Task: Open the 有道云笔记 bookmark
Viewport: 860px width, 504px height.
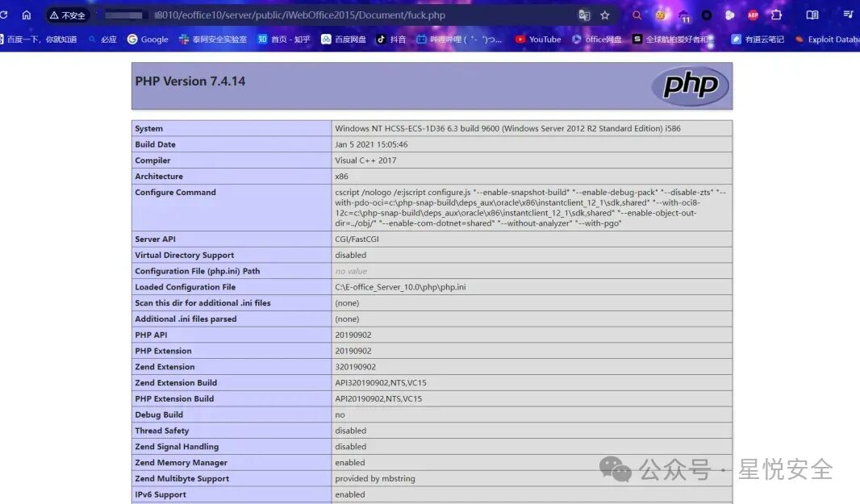Action: click(x=758, y=40)
